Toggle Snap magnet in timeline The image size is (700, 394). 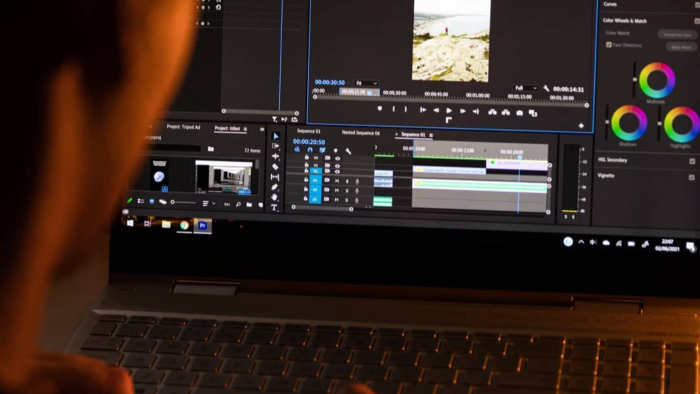click(x=310, y=150)
